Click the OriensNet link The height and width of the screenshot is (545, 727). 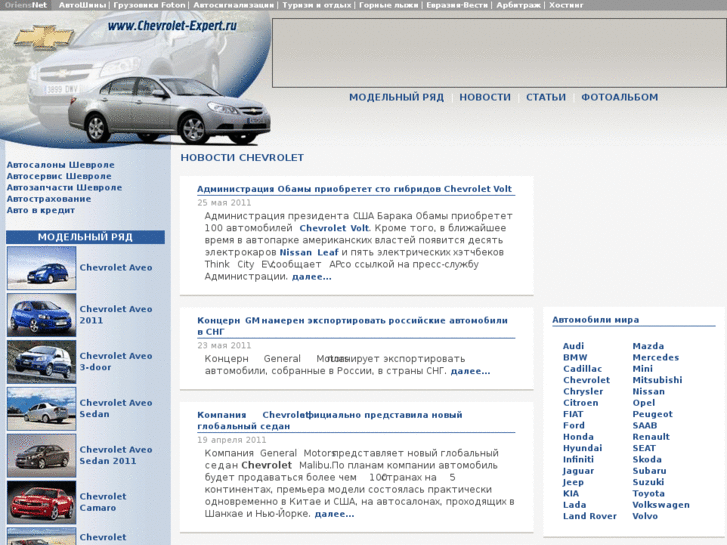(26, 5)
